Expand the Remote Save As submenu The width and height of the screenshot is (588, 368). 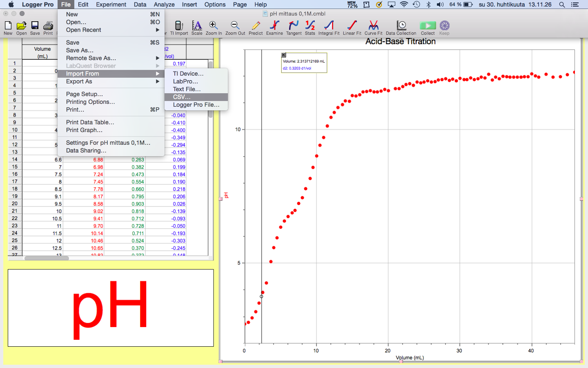(111, 58)
